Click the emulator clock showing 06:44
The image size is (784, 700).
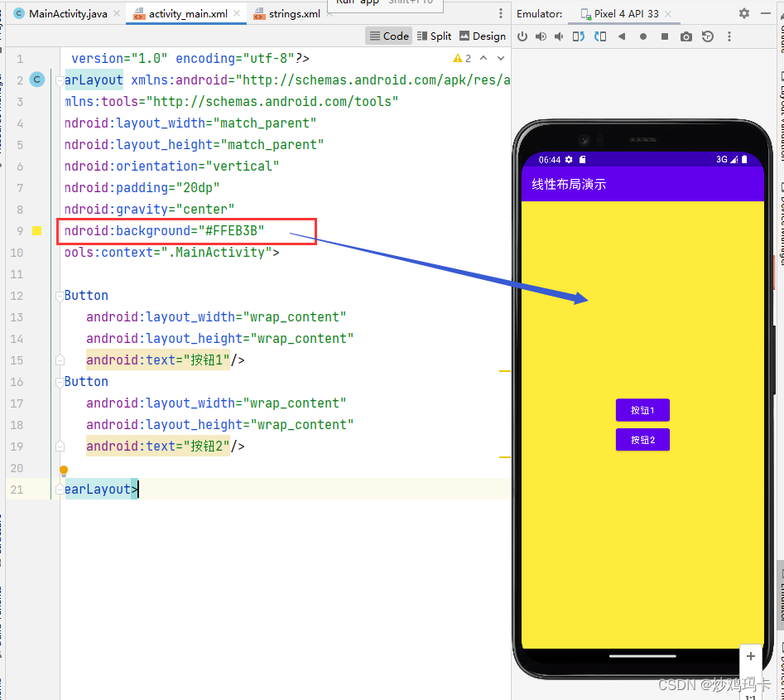(549, 160)
